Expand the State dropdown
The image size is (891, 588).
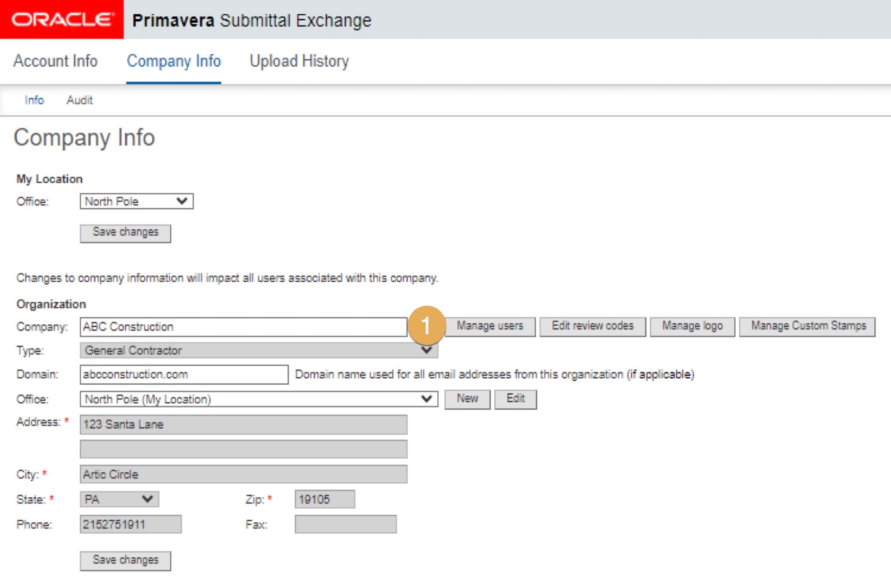click(x=119, y=499)
